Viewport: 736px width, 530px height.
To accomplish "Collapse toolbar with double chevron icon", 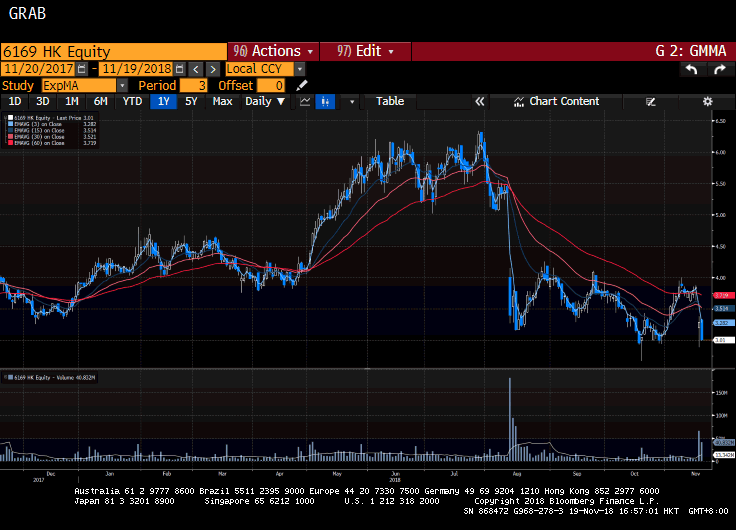I will coord(479,101).
